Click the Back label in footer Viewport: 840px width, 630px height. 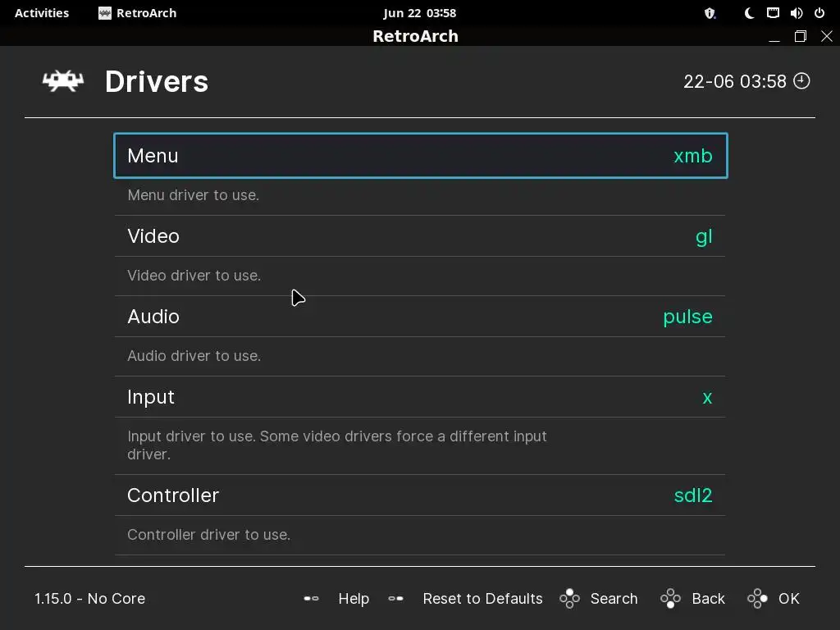(x=708, y=598)
